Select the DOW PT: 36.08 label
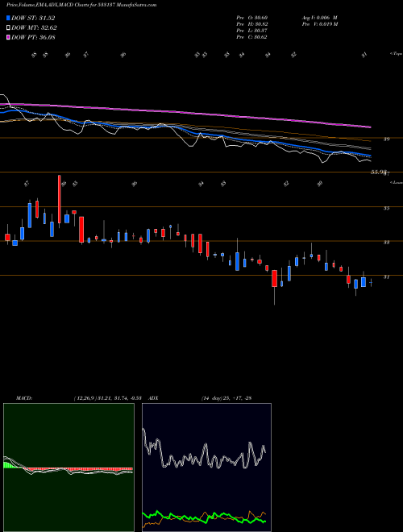 pyautogui.click(x=33, y=37)
